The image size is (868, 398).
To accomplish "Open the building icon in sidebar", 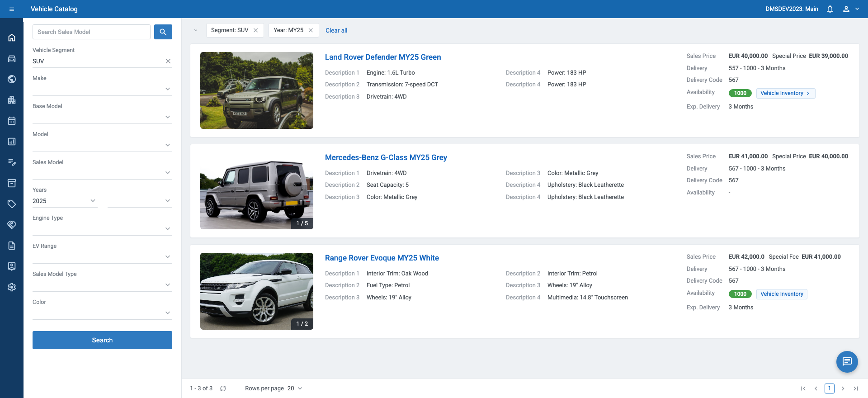I will 12,100.
